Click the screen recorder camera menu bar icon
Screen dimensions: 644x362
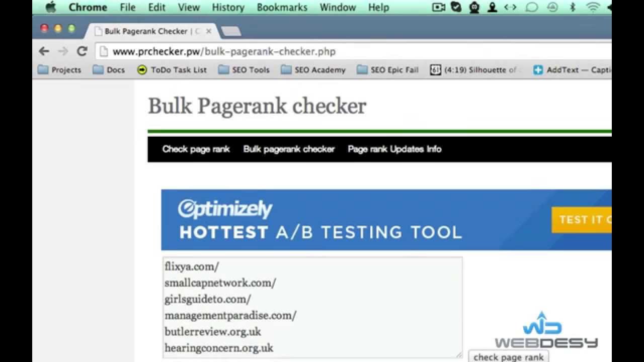click(439, 8)
